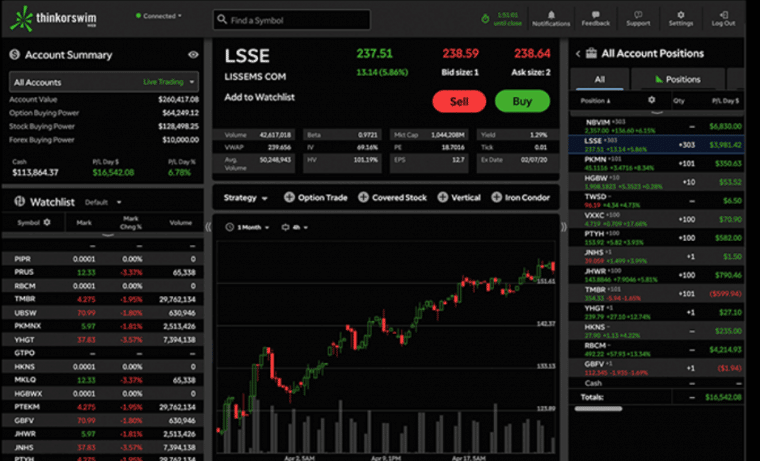
Task: Collapse the All Account Positions panel
Action: pos(579,54)
